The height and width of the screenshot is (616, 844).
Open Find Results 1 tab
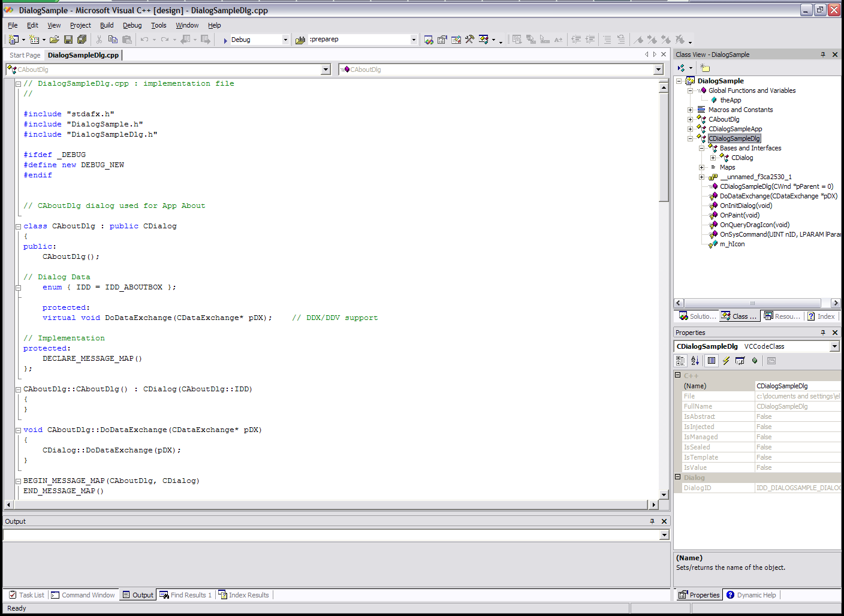point(186,595)
